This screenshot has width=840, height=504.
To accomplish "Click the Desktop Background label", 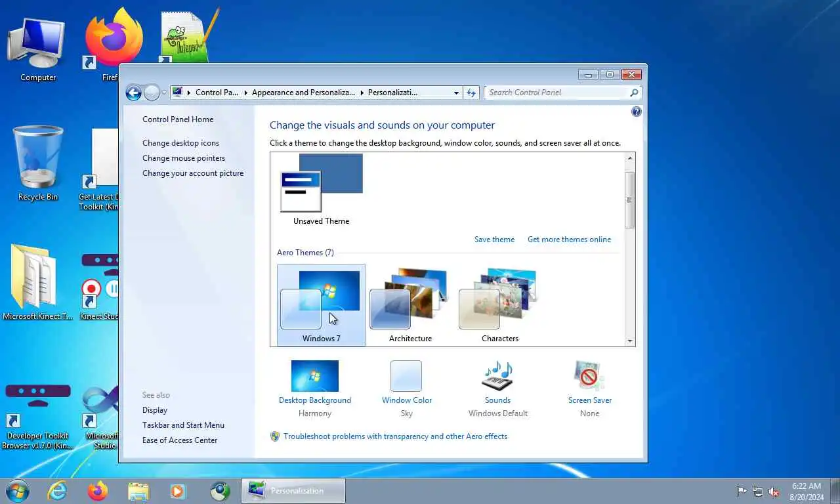I will (315, 400).
